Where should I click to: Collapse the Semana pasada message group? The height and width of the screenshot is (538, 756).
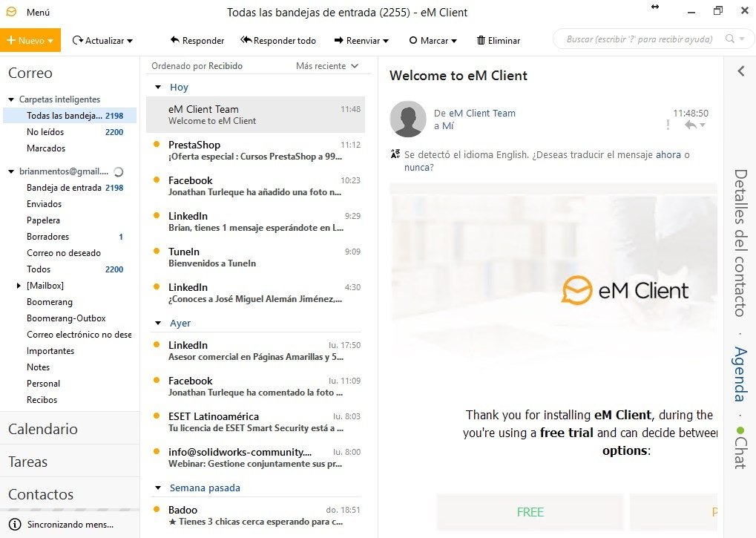[x=158, y=488]
